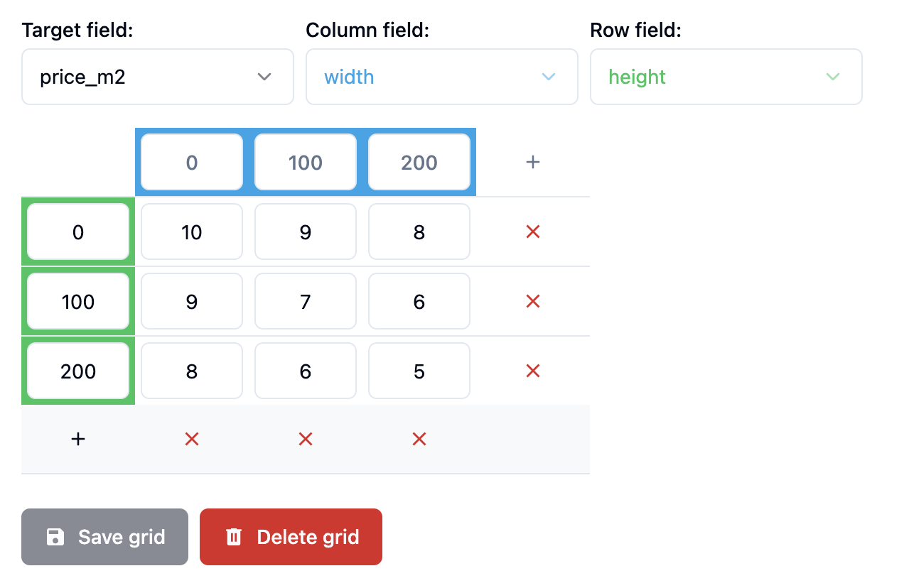Click the cell with value 10
The height and width of the screenshot is (588, 904).
[x=191, y=232]
